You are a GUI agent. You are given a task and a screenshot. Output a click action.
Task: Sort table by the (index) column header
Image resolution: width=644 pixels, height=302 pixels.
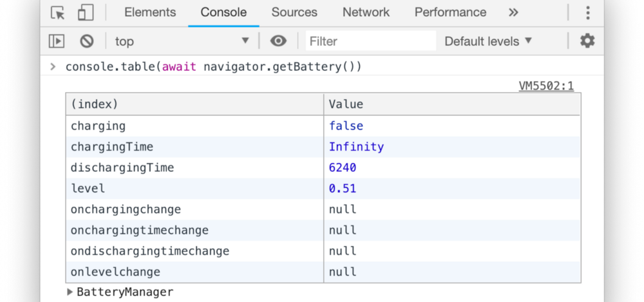(x=194, y=104)
